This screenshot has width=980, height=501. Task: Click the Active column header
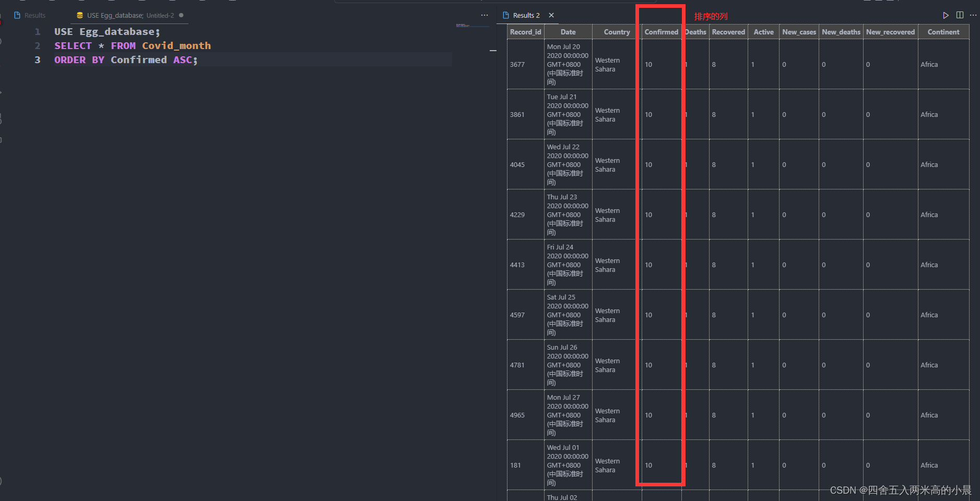(764, 32)
